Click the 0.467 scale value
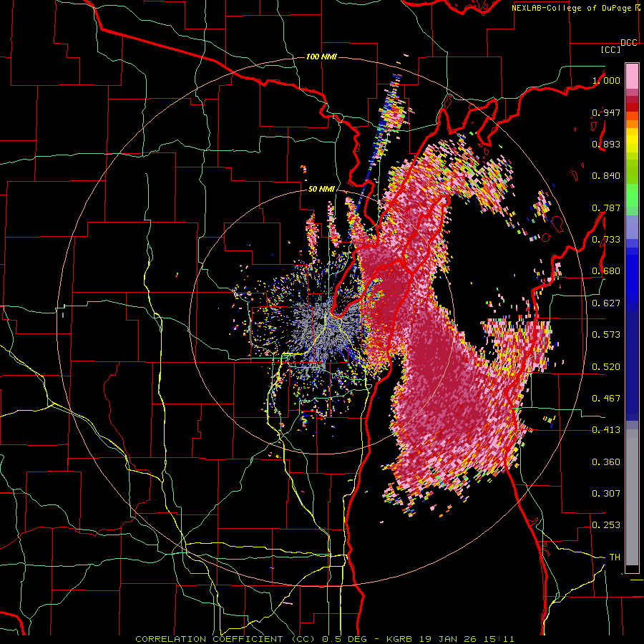 (606, 399)
